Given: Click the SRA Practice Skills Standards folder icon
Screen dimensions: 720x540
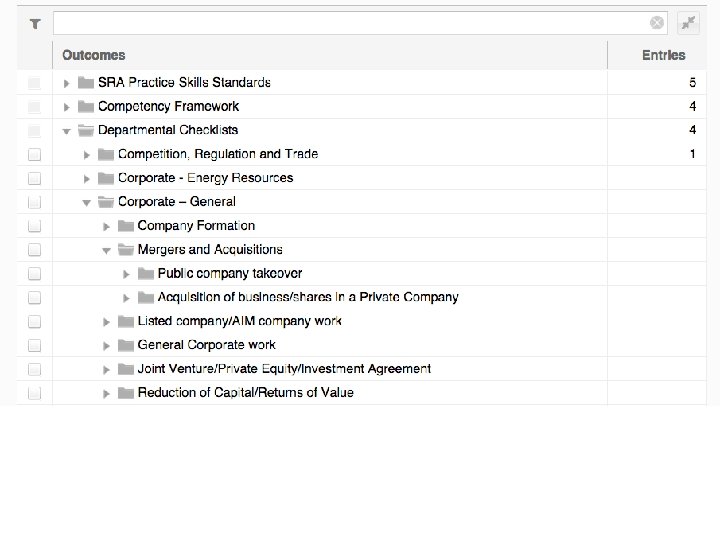Looking at the screenshot, I should [x=85, y=82].
